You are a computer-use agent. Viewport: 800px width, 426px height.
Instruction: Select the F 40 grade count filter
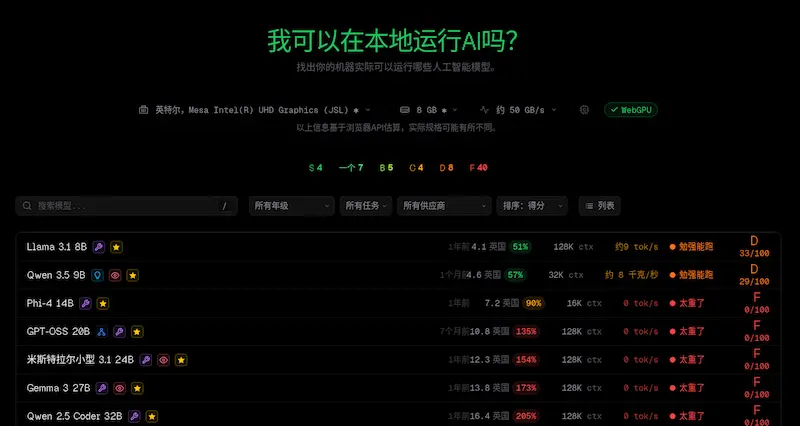[x=478, y=168]
